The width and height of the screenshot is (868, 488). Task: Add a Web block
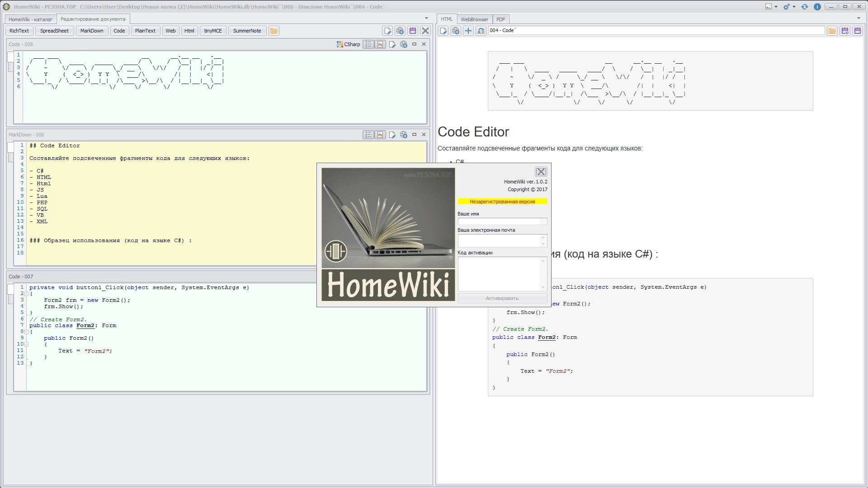(170, 31)
